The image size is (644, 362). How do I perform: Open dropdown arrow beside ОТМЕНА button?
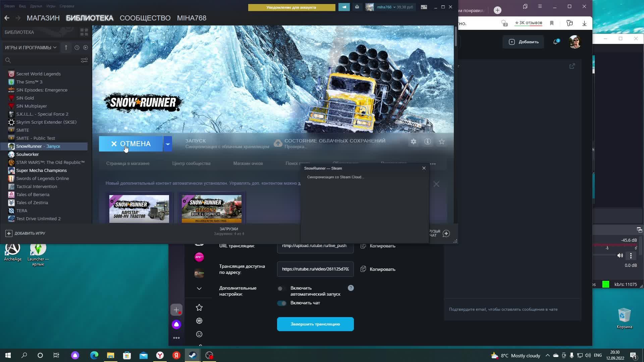click(167, 144)
